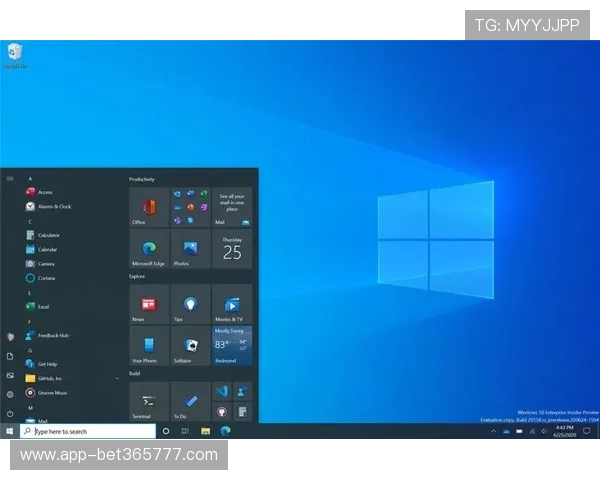The width and height of the screenshot is (600, 480).
Task: Open the Office tile
Action: pos(149,207)
